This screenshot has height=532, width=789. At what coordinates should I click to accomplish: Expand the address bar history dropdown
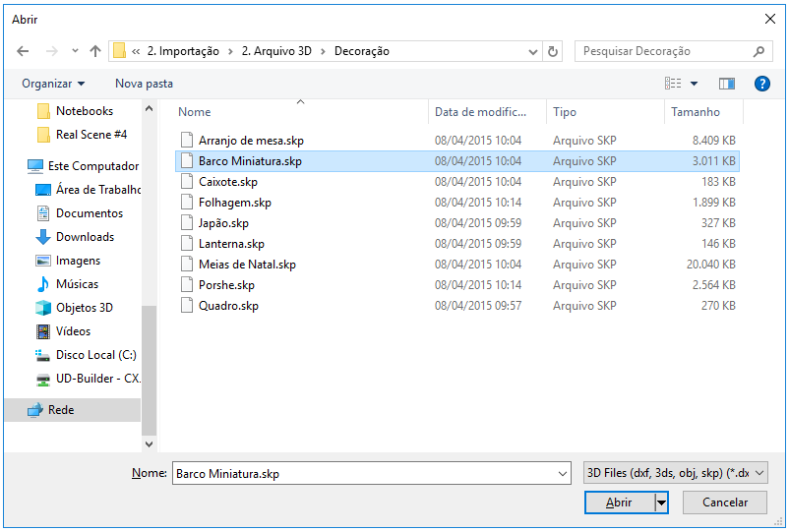click(x=533, y=51)
